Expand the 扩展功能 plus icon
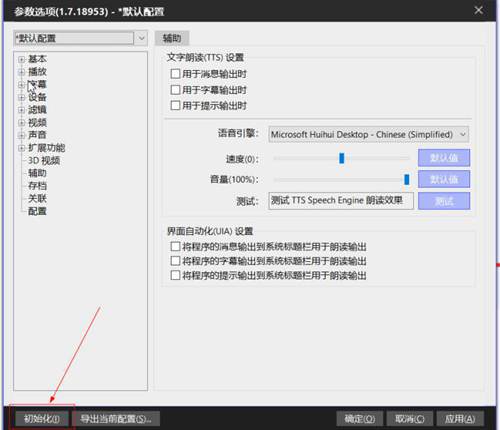The width and height of the screenshot is (500, 430). click(22, 148)
